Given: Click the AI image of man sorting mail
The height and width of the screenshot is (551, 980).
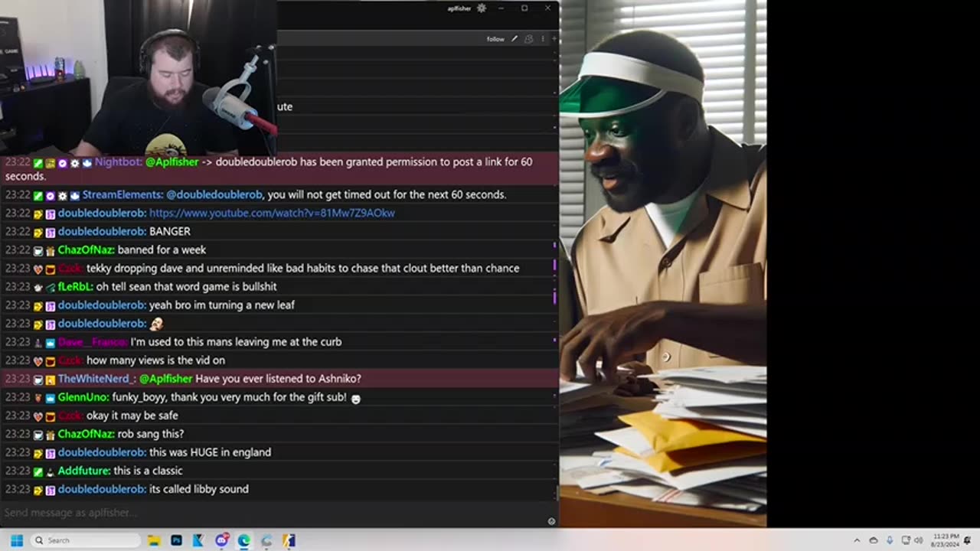Looking at the screenshot, I should click(x=663, y=263).
